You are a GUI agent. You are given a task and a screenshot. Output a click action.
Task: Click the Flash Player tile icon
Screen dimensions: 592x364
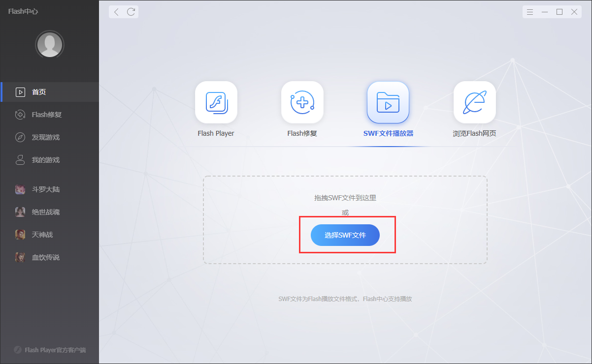[x=216, y=102]
